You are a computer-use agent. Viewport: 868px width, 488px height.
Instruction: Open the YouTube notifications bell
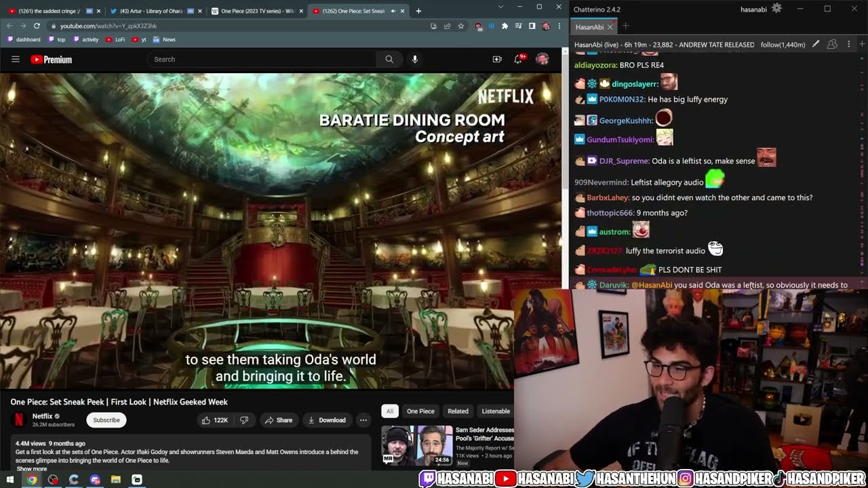(518, 59)
